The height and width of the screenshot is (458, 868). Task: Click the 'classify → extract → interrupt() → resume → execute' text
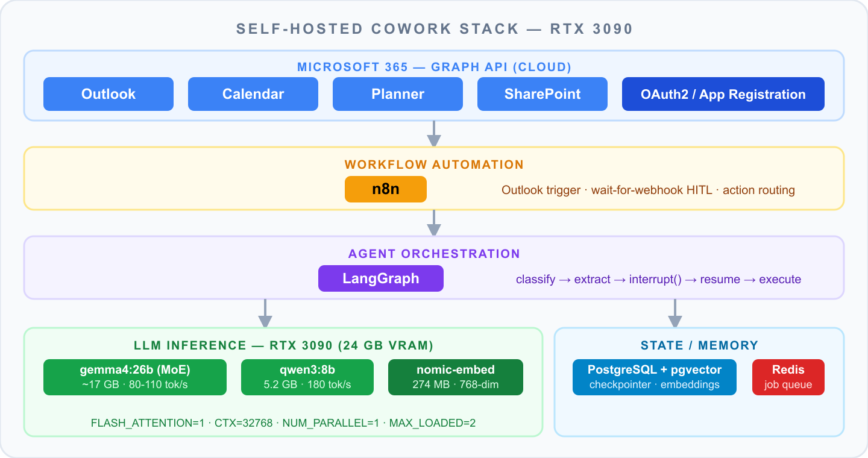tap(658, 280)
